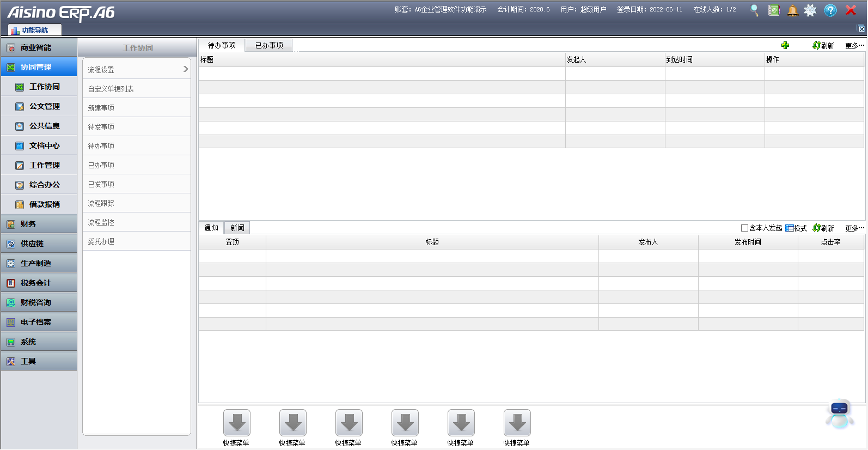Image resolution: width=868 pixels, height=450 pixels.
Task: Click the last 快捷菜单 shortcut arrow icon
Action: (x=517, y=423)
